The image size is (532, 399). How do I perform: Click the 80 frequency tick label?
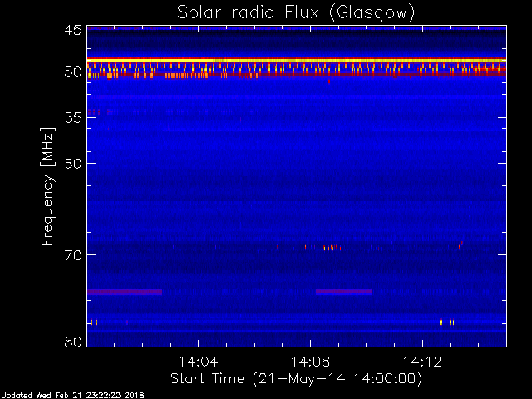tap(73, 342)
